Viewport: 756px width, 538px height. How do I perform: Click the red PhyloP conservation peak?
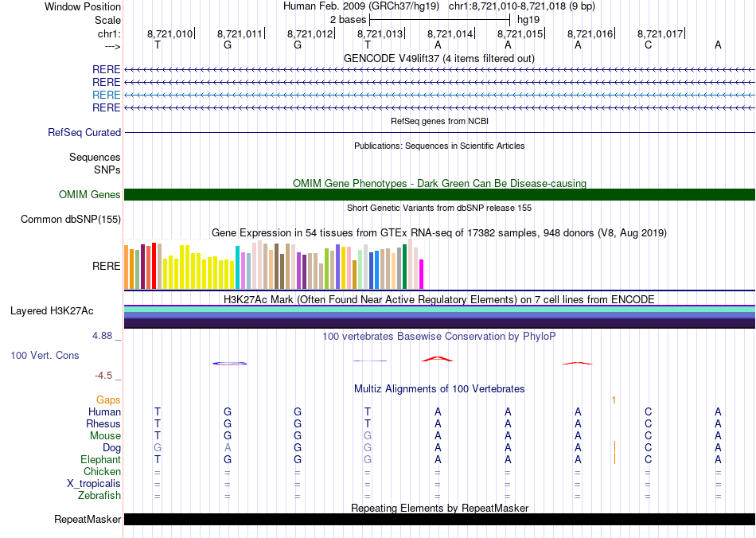point(438,359)
